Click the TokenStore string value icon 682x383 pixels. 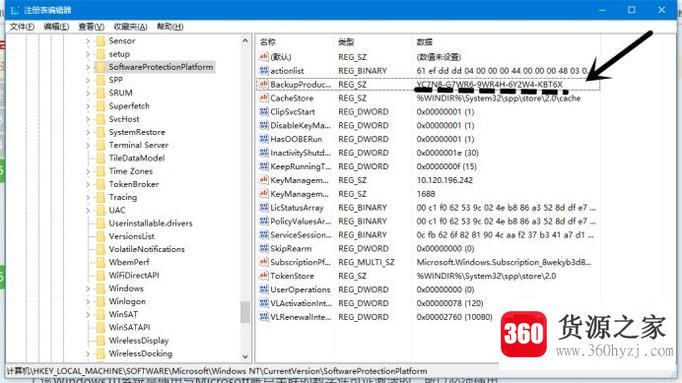pos(264,276)
